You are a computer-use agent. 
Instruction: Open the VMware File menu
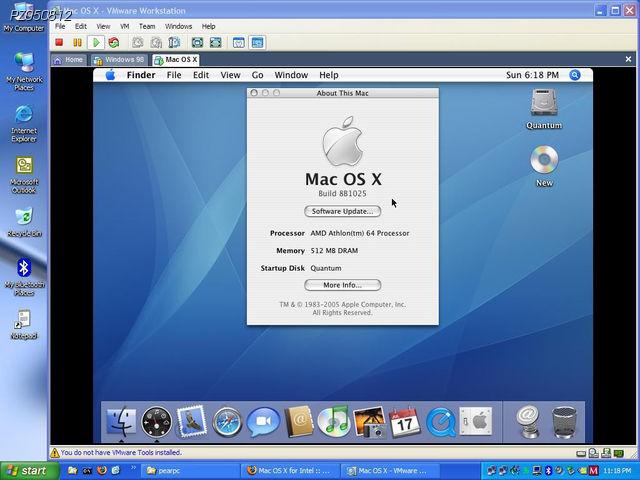coord(60,26)
